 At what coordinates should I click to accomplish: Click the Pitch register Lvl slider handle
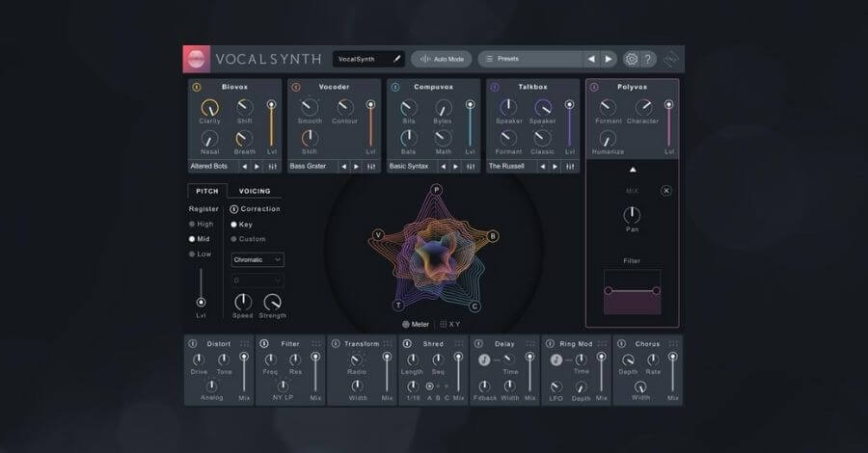click(201, 302)
